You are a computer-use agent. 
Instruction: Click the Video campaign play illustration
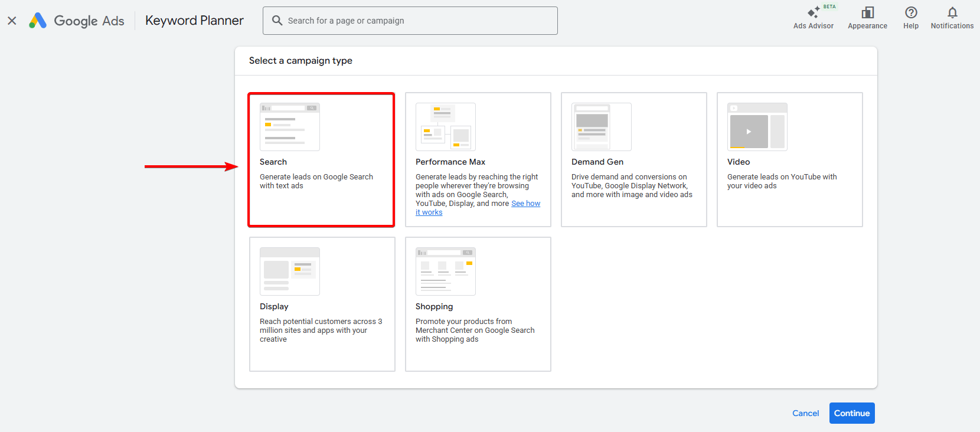(x=749, y=132)
